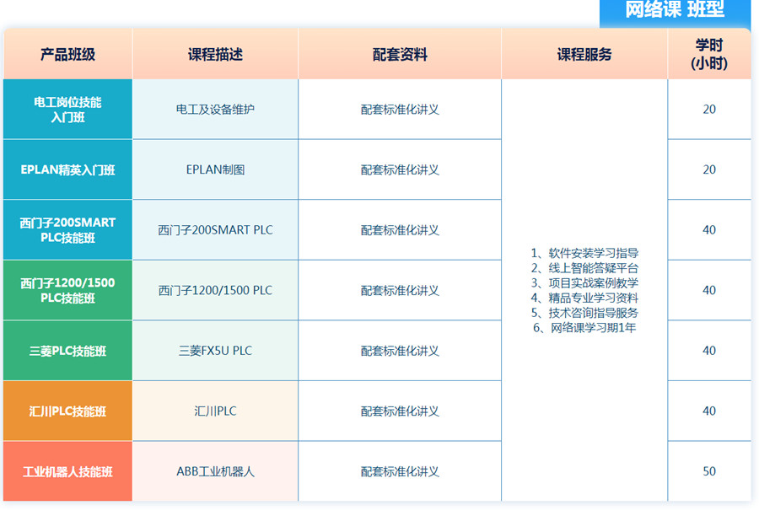Select the EPLAN精英入门班 class cell
The image size is (759, 532).
click(67, 169)
